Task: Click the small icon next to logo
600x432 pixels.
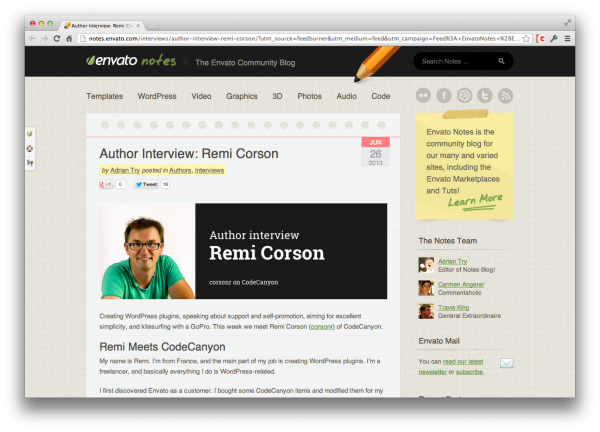Action: point(185,62)
